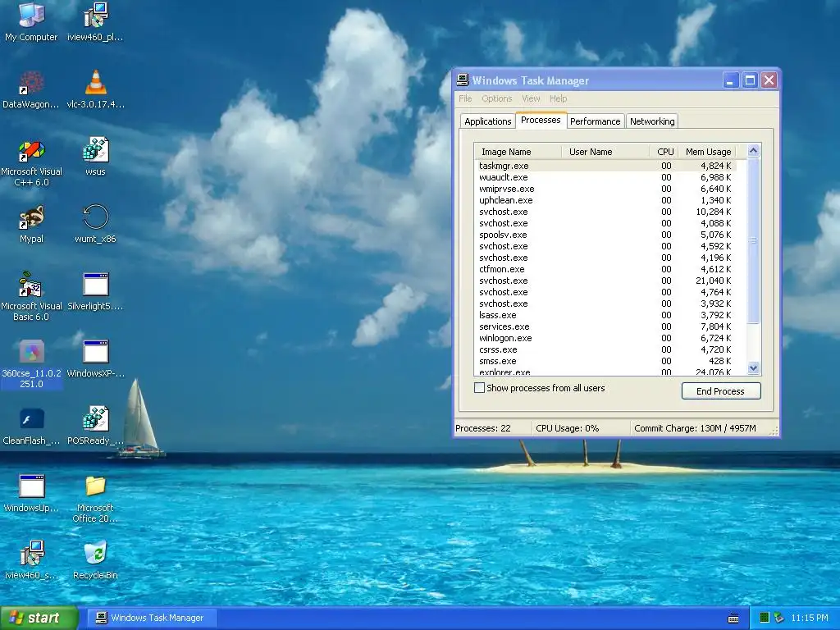This screenshot has height=630, width=840.
Task: Minimize the Task Manager window
Action: click(731, 80)
